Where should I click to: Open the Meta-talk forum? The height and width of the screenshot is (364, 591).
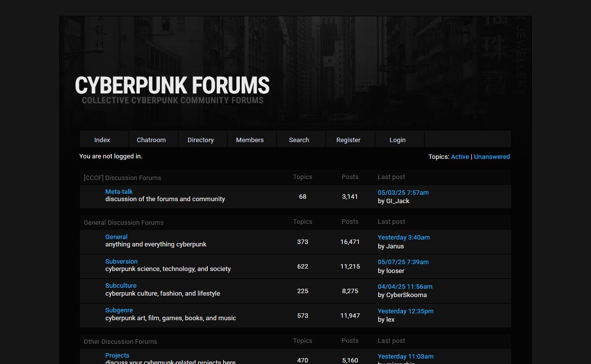click(x=119, y=191)
